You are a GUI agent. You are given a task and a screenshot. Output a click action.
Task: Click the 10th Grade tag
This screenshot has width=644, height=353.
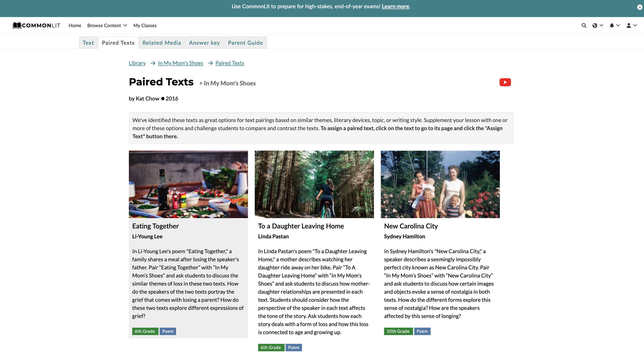[x=398, y=331]
